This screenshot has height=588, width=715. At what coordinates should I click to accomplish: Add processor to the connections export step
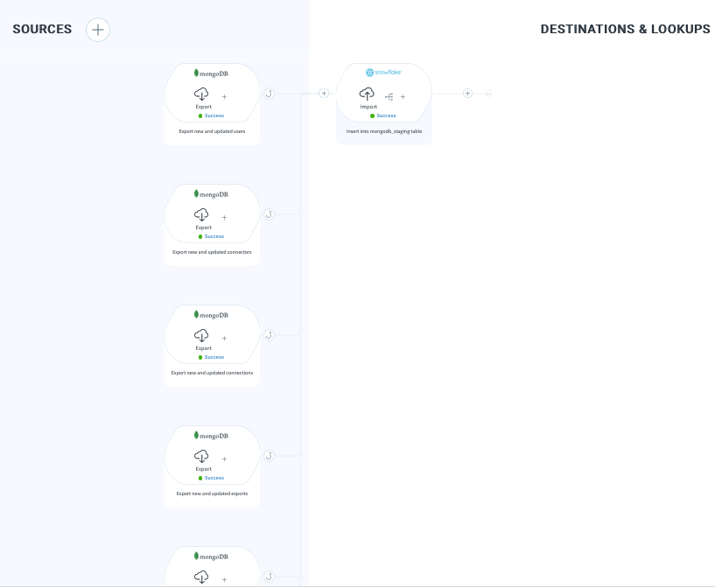pyautogui.click(x=224, y=339)
